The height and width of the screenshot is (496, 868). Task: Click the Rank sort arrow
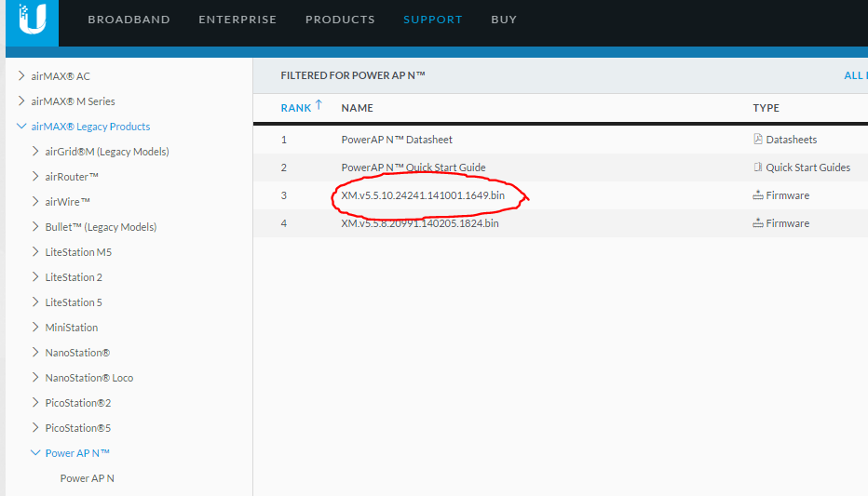point(319,104)
